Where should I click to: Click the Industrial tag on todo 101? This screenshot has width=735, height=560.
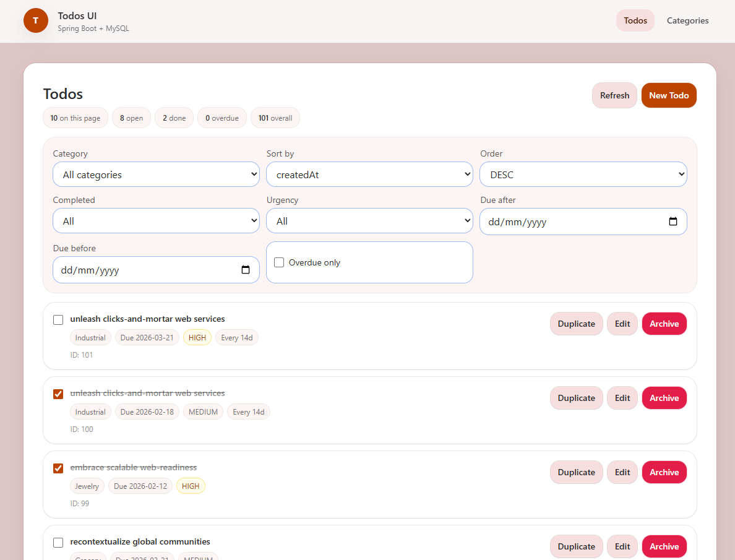(90, 338)
